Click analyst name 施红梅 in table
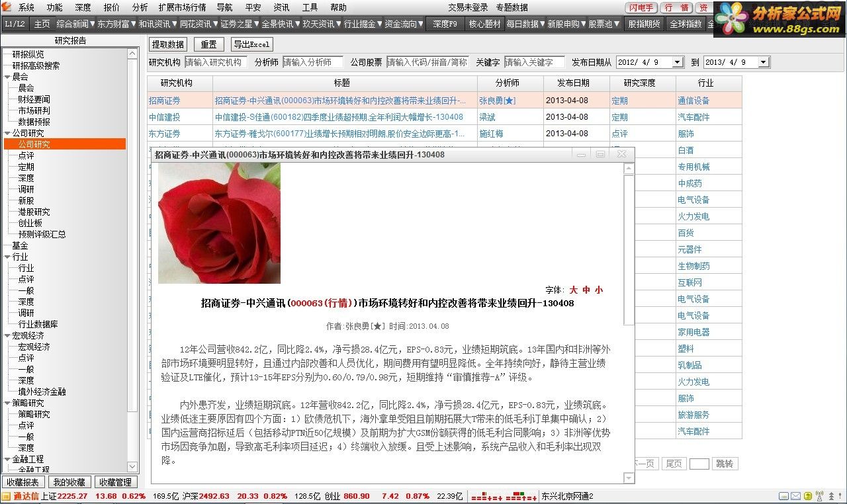 pyautogui.click(x=492, y=134)
